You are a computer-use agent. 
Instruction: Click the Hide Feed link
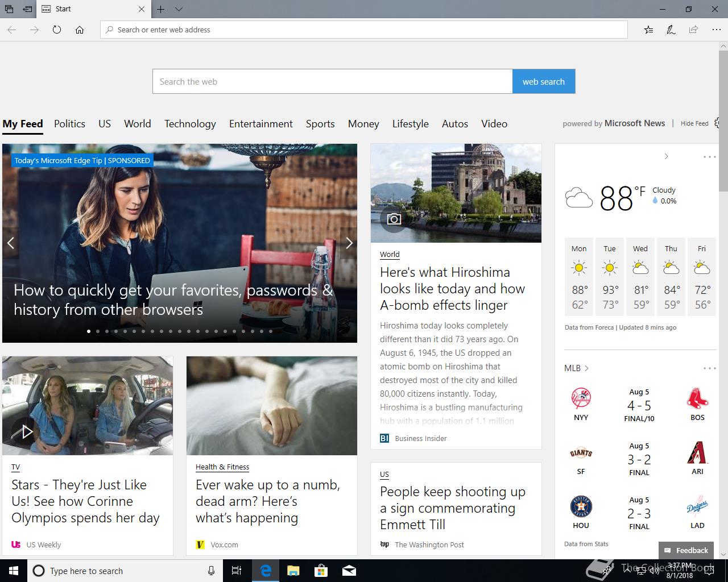(694, 123)
